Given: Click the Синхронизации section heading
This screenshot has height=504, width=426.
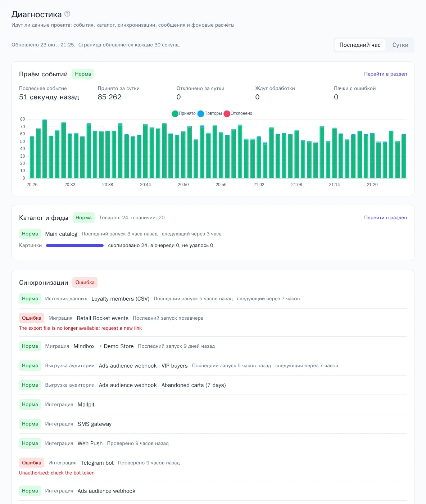Looking at the screenshot, I should coord(44,283).
